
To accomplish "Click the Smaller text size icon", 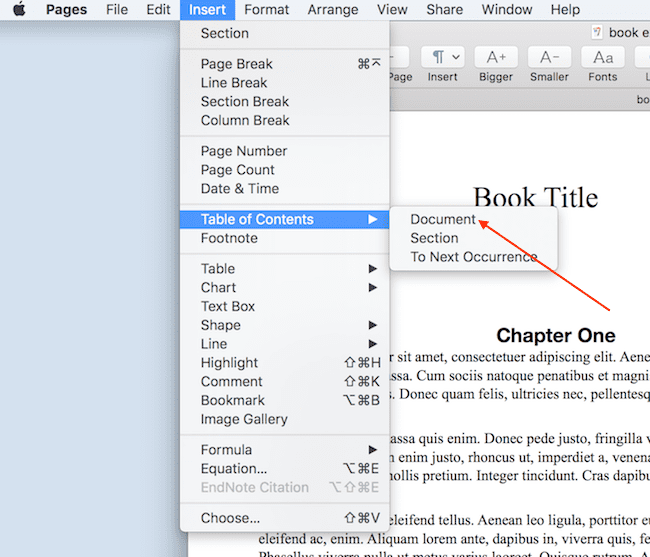I will tap(549, 58).
